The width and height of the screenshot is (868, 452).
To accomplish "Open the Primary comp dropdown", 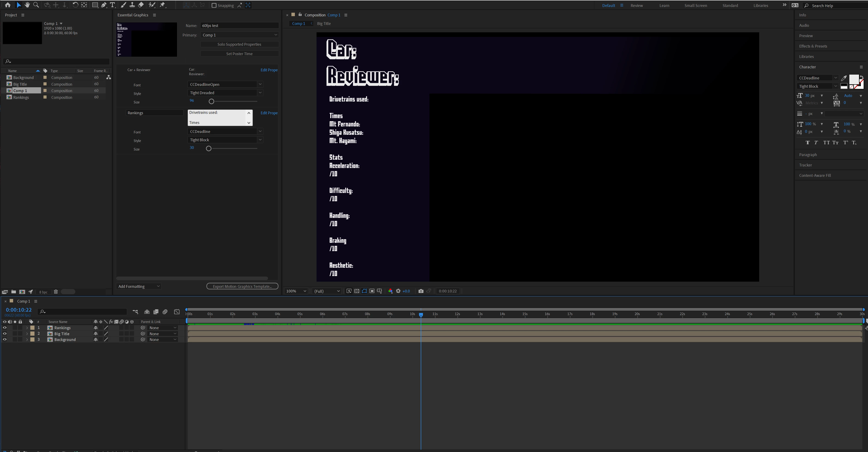I will click(x=239, y=35).
